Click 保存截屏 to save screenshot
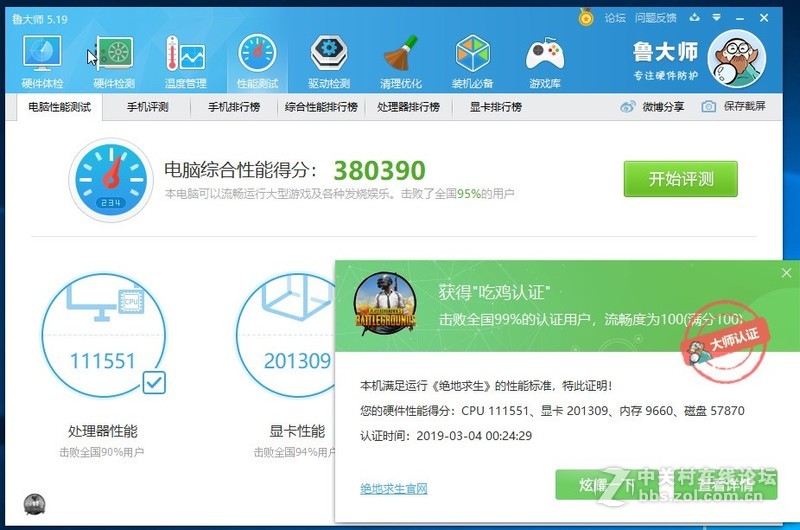 [x=734, y=106]
